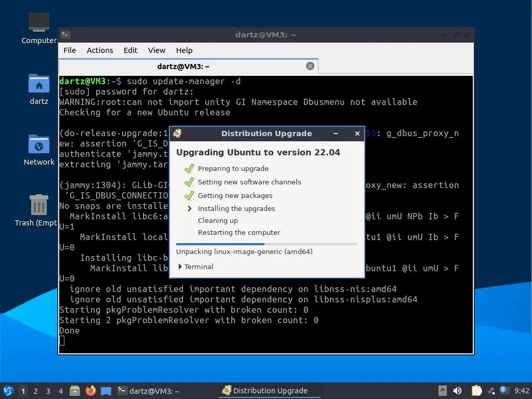Click the Distribution Upgrade window icon

177,134
